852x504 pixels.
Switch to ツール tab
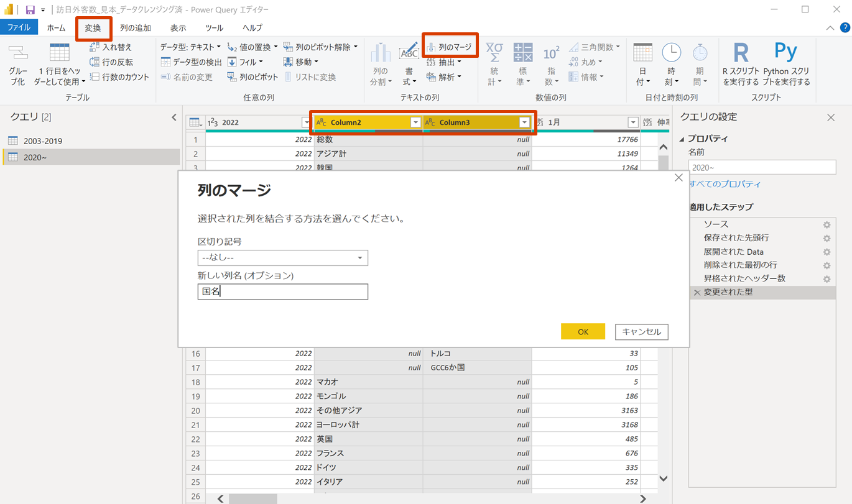coord(215,27)
